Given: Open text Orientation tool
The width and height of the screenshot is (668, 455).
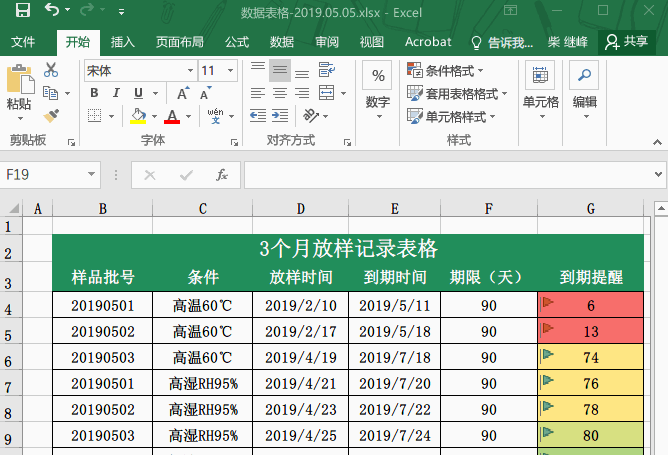Looking at the screenshot, I should 311,115.
